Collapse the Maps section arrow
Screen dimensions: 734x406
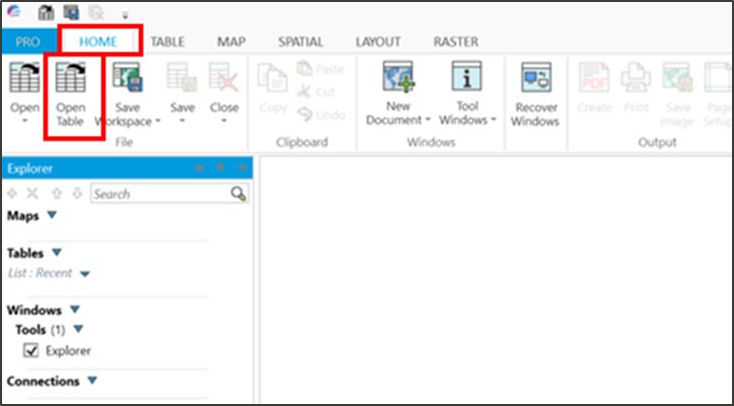(x=51, y=215)
